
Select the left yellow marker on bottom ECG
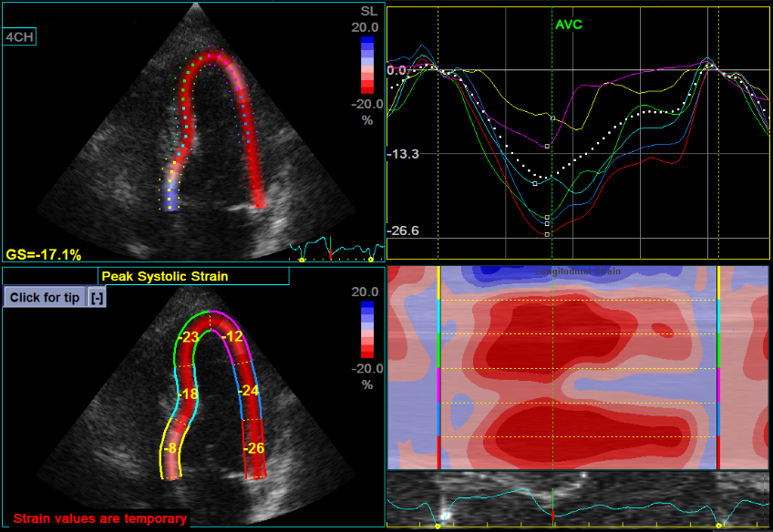(x=438, y=526)
